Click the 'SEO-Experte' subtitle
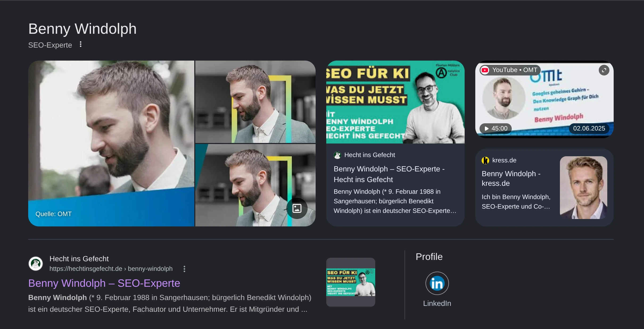The width and height of the screenshot is (644, 329). (50, 45)
